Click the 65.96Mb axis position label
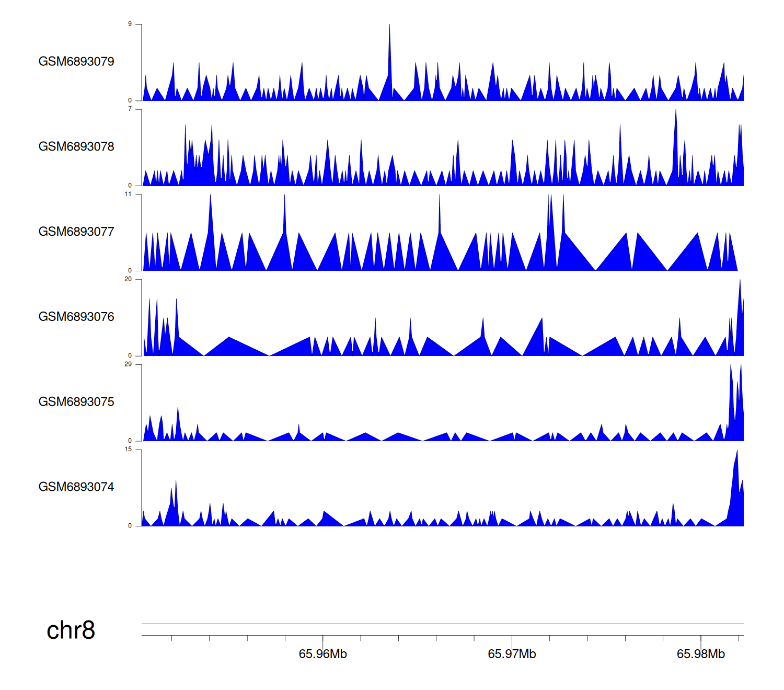This screenshot has height=690, width=784. [322, 654]
